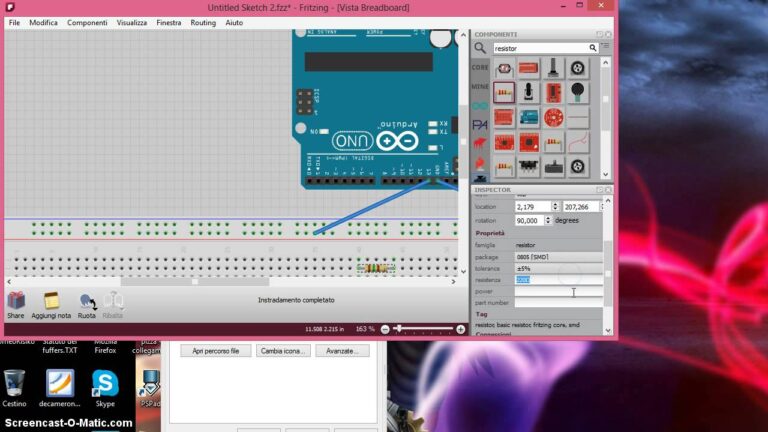Click the highlighted resistance value field
Screen dimensions: 768x432
pos(558,280)
